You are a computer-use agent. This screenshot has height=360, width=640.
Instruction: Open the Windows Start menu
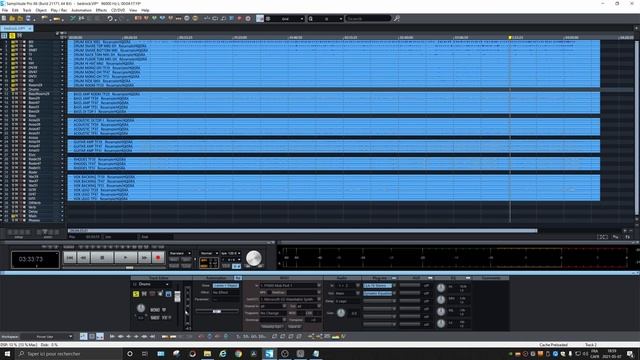click(x=7, y=353)
